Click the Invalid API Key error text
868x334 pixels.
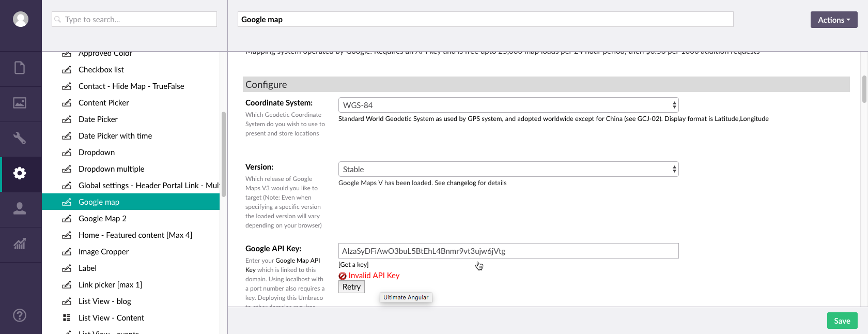pyautogui.click(x=374, y=276)
